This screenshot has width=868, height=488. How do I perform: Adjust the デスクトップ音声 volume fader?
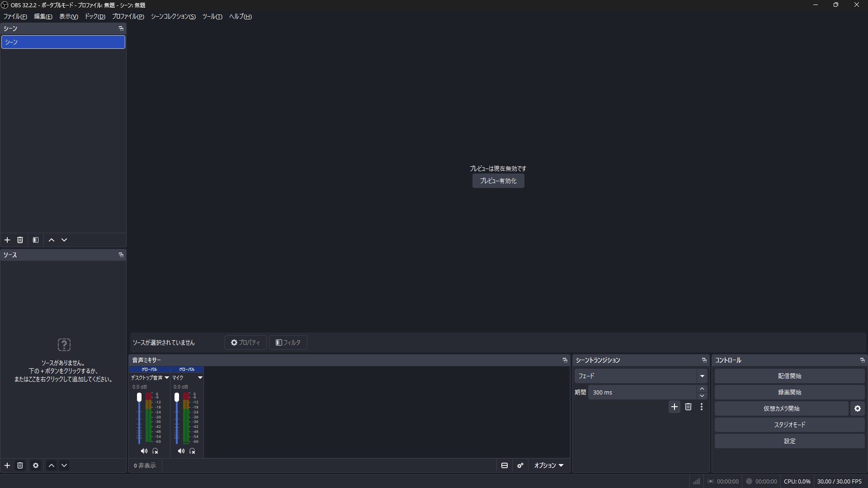point(139,397)
